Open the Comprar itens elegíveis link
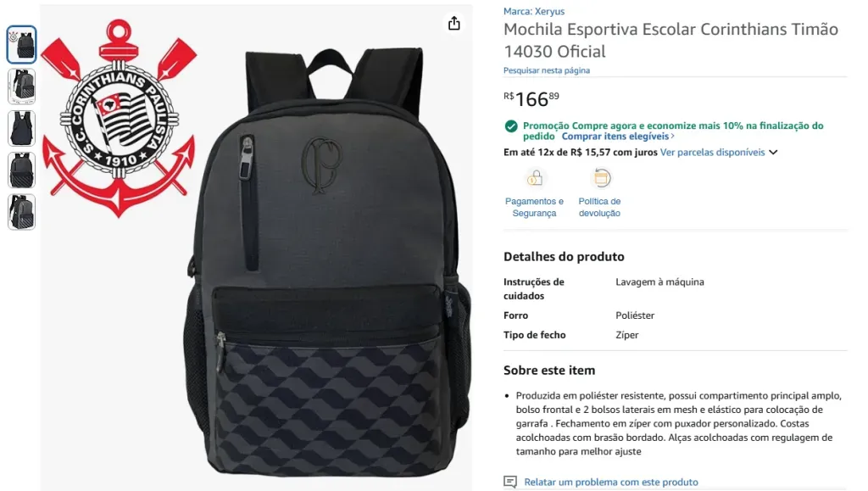Image resolution: width=868 pixels, height=491 pixels. [618, 137]
